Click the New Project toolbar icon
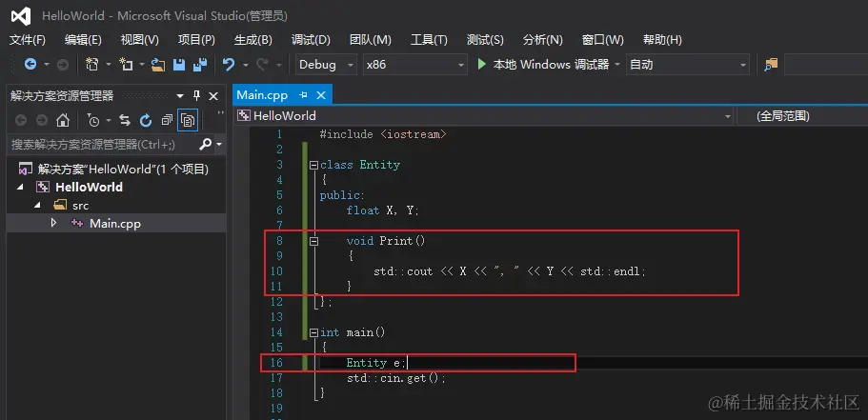868x420 pixels. 91,64
